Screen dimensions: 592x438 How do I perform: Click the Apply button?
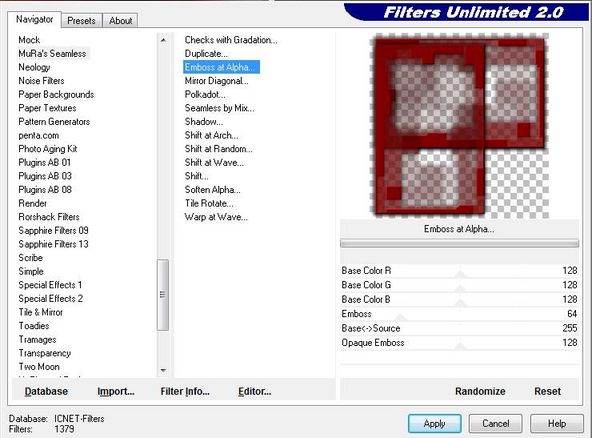coord(435,424)
